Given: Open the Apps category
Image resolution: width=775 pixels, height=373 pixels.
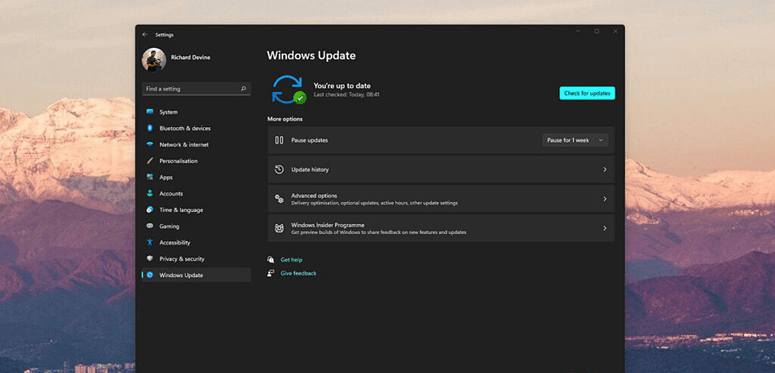Looking at the screenshot, I should (196, 177).
